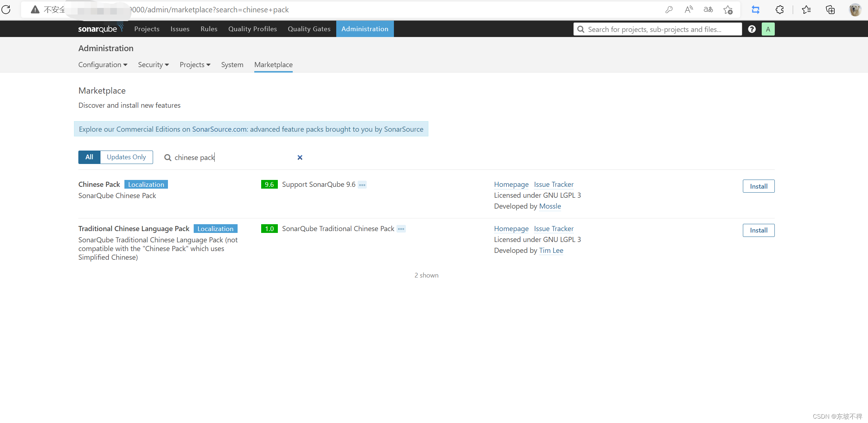Image resolution: width=868 pixels, height=423 pixels.
Task: Switch to the Quality Profiles menu
Action: tap(252, 29)
